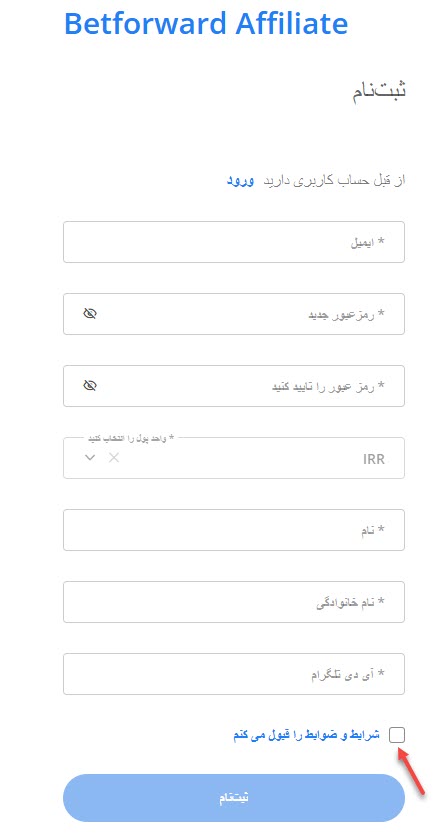
Task: Select the confirm password input field
Action: pyautogui.click(x=234, y=386)
